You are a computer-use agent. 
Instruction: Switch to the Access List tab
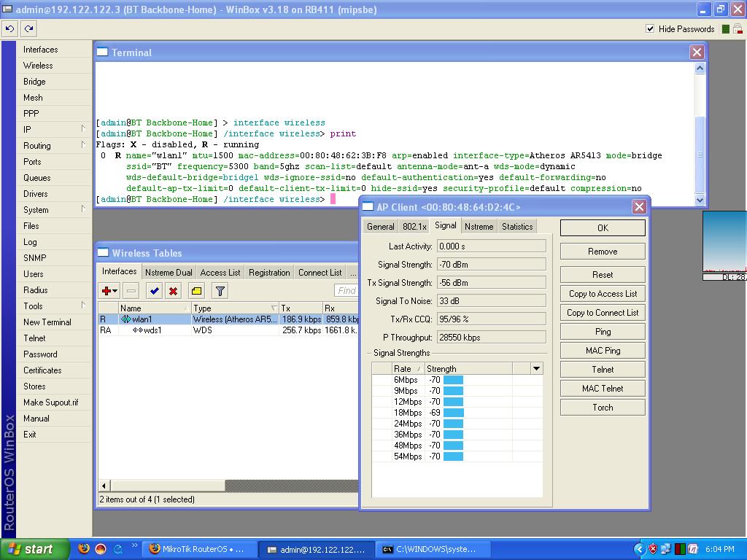coord(220,273)
